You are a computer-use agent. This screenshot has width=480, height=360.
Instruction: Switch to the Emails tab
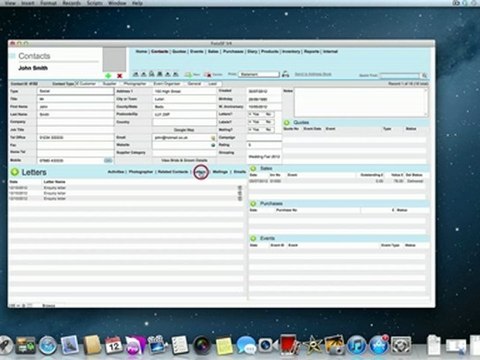(239, 172)
